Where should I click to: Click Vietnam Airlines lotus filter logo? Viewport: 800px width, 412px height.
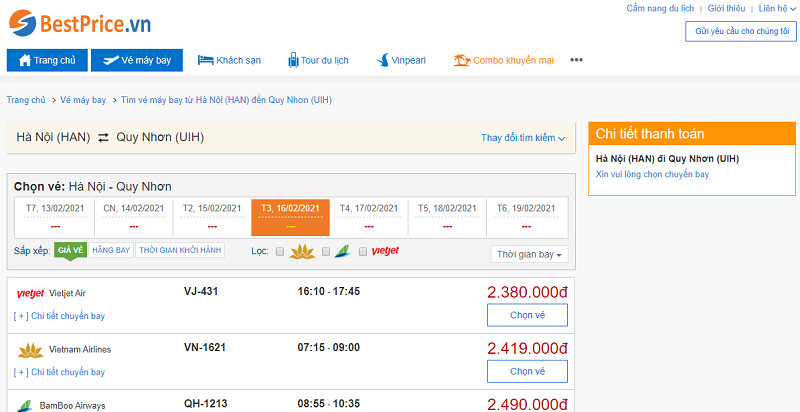(303, 251)
